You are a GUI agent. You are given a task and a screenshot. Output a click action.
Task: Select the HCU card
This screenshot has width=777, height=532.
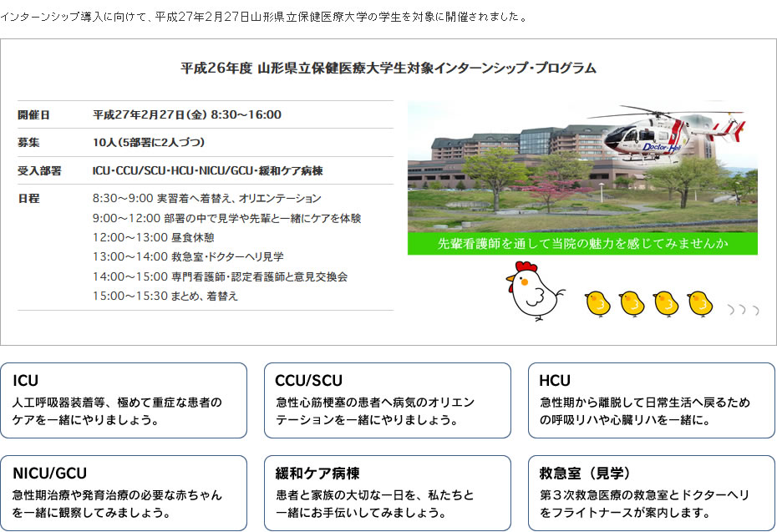click(651, 399)
